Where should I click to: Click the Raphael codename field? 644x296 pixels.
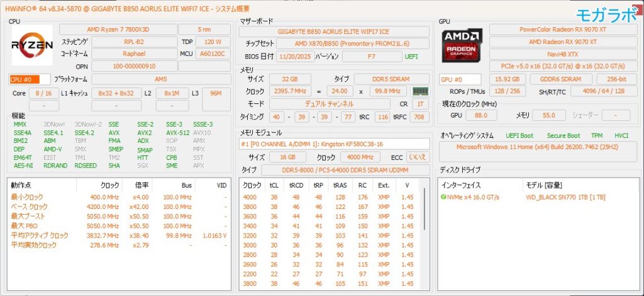point(134,54)
